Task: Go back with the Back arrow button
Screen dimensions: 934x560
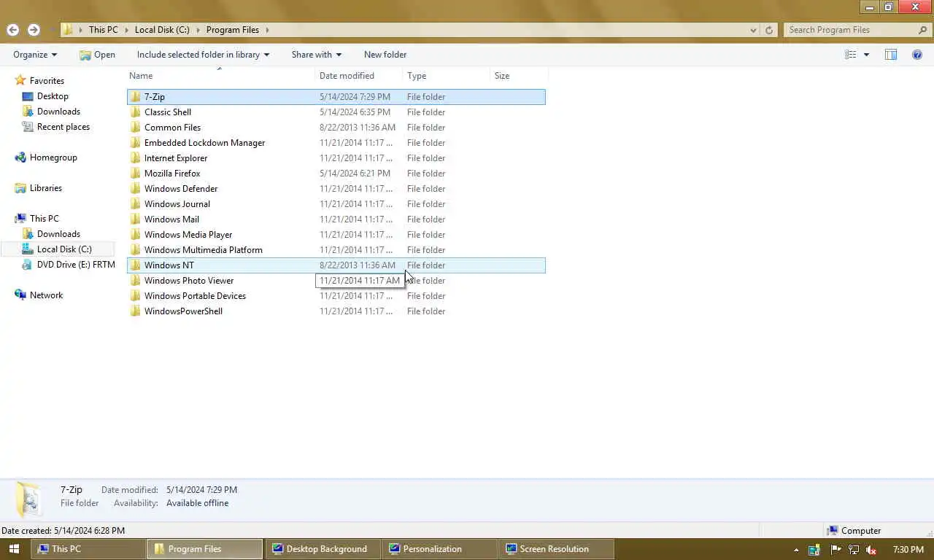Action: [x=12, y=30]
